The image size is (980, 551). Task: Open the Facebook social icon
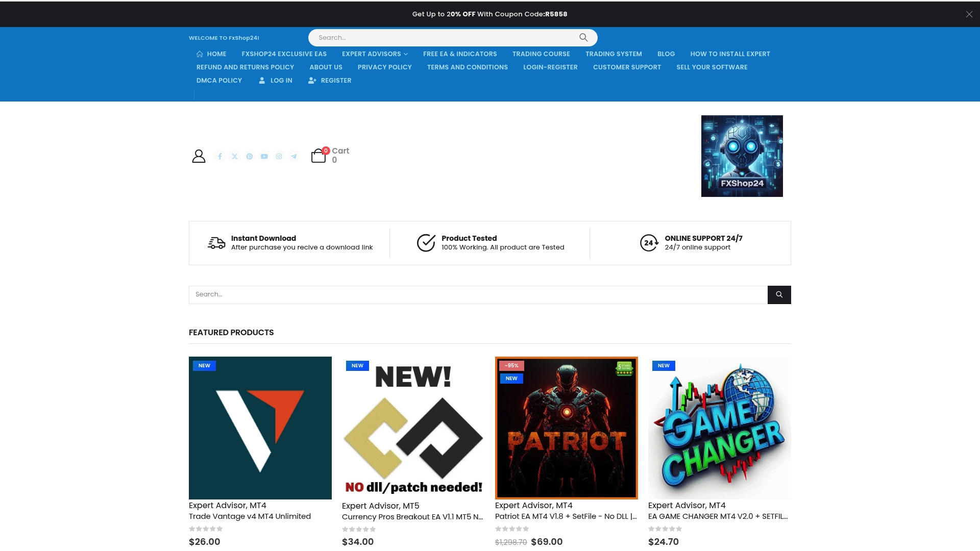pyautogui.click(x=219, y=156)
